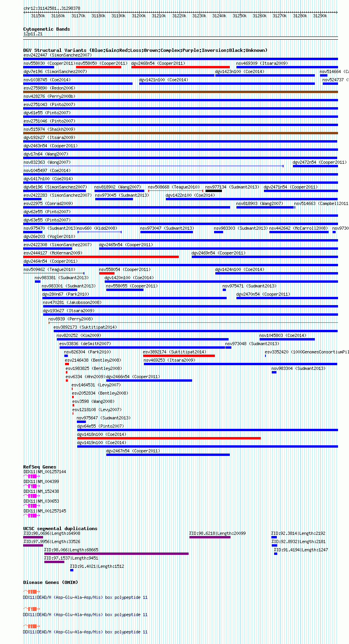Screen dimensions: 349x644
Task: Select the UCSC segmental duplications track title
Action: 60,529
